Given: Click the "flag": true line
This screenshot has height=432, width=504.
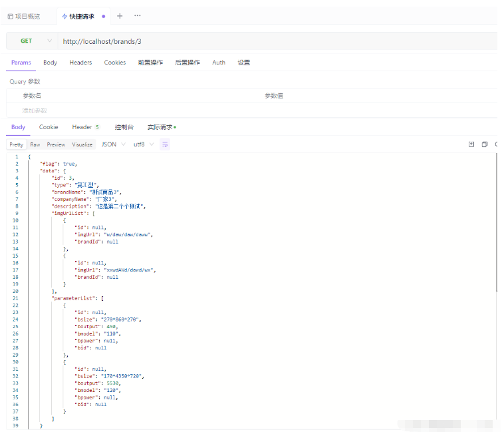Looking at the screenshot, I should (x=59, y=164).
